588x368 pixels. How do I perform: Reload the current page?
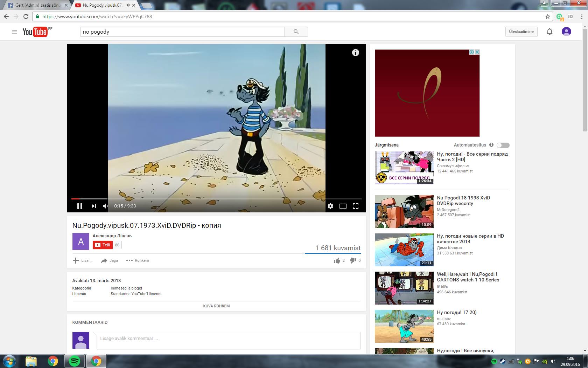(26, 16)
